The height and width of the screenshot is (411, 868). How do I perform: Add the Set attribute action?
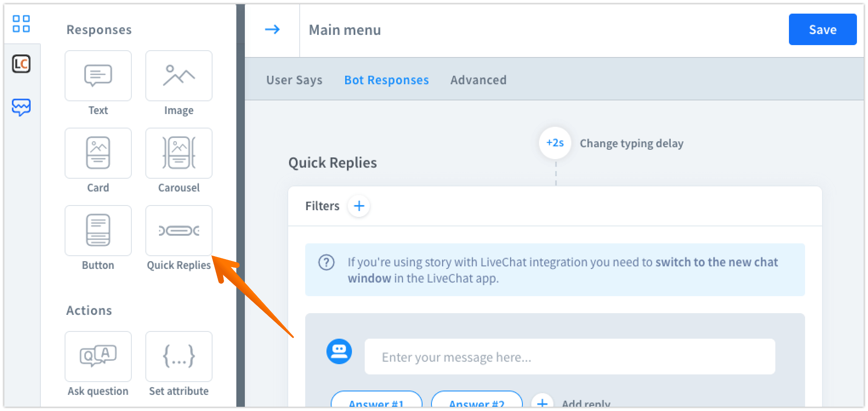pos(179,357)
